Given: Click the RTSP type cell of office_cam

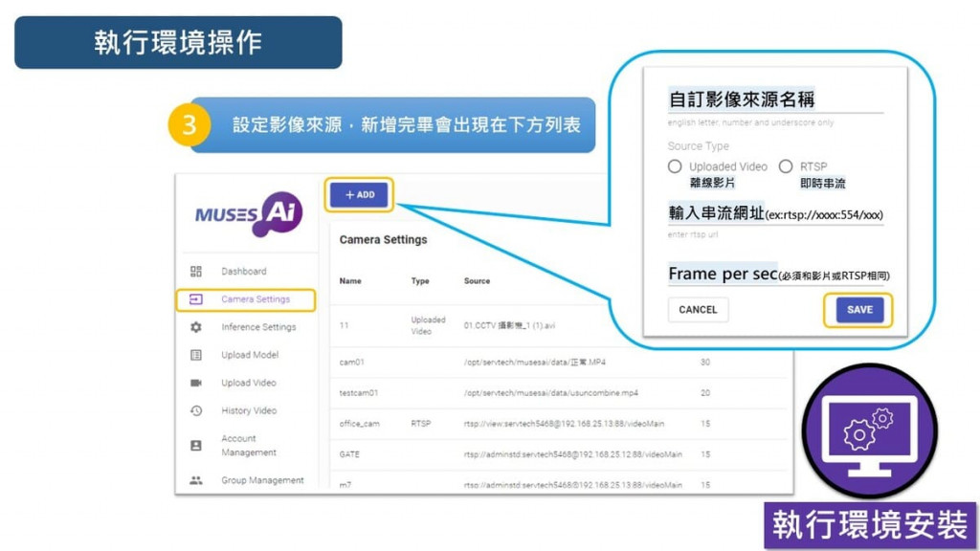Looking at the screenshot, I should [x=421, y=424].
